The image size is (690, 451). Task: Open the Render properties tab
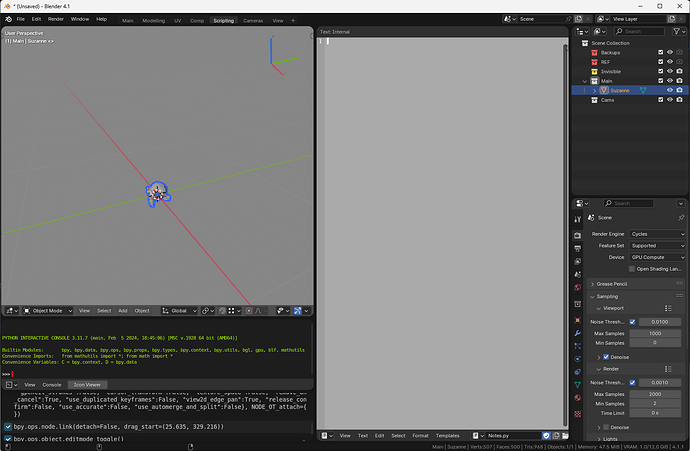coord(578,235)
